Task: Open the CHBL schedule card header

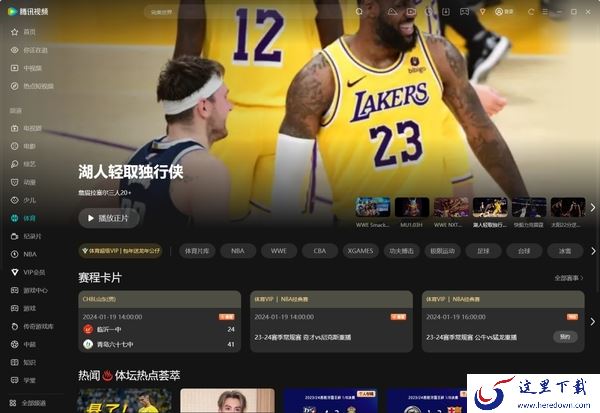Action: pyautogui.click(x=160, y=299)
